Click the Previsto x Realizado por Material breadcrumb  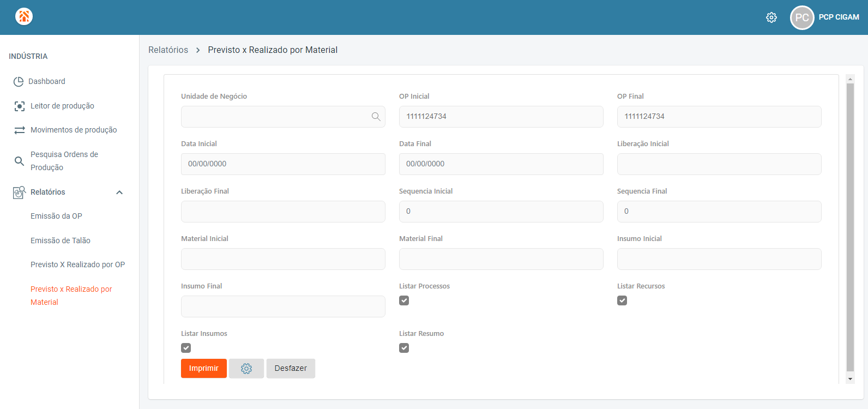click(273, 50)
